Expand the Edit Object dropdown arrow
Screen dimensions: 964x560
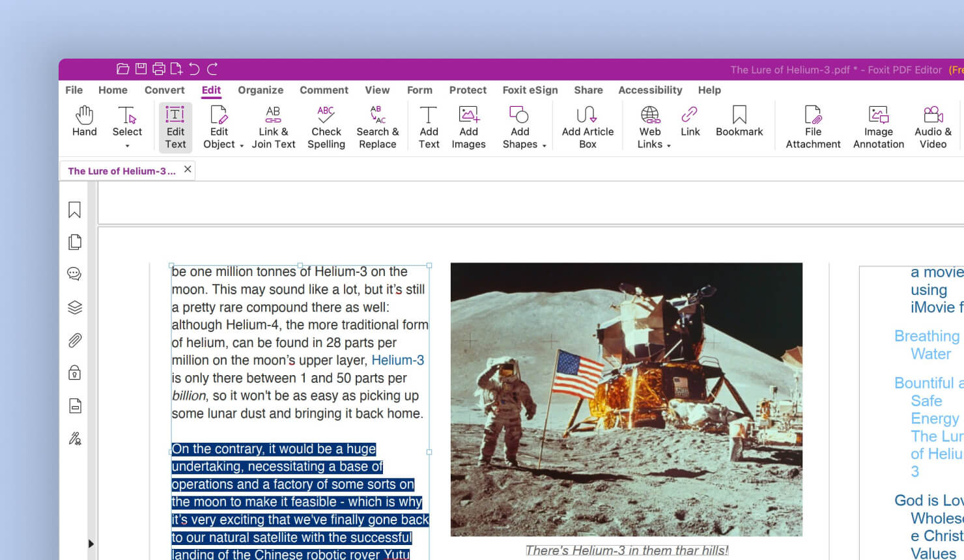[x=242, y=146]
